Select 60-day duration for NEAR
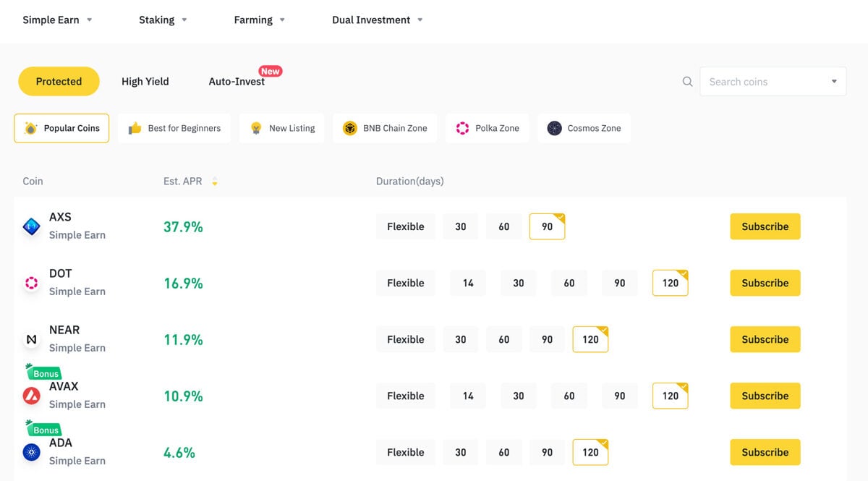Screen dimensions: 868x481 pyautogui.click(x=504, y=339)
